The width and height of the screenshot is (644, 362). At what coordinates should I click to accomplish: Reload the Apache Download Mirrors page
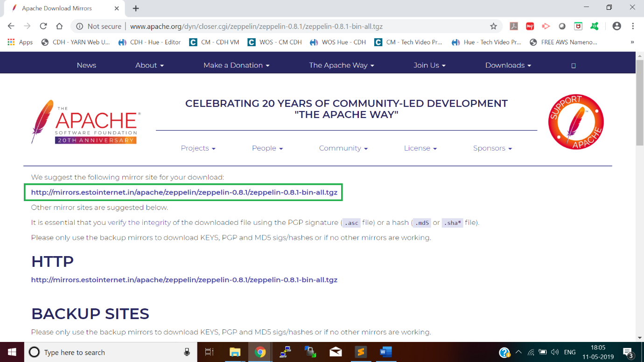pos(43,27)
